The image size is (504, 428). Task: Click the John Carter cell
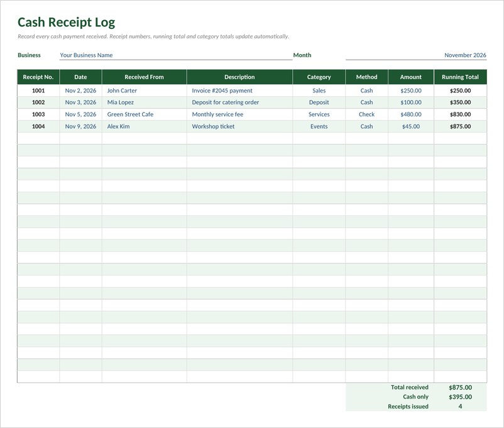(x=145, y=91)
